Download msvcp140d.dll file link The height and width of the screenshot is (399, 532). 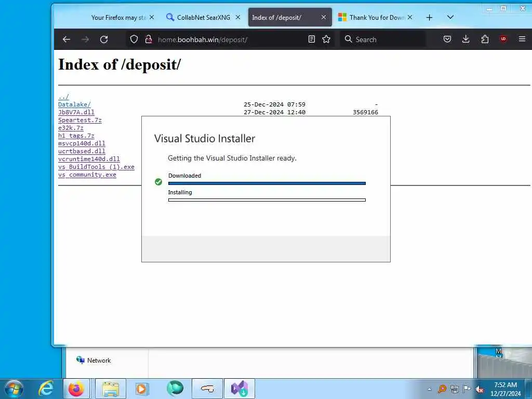82,143
